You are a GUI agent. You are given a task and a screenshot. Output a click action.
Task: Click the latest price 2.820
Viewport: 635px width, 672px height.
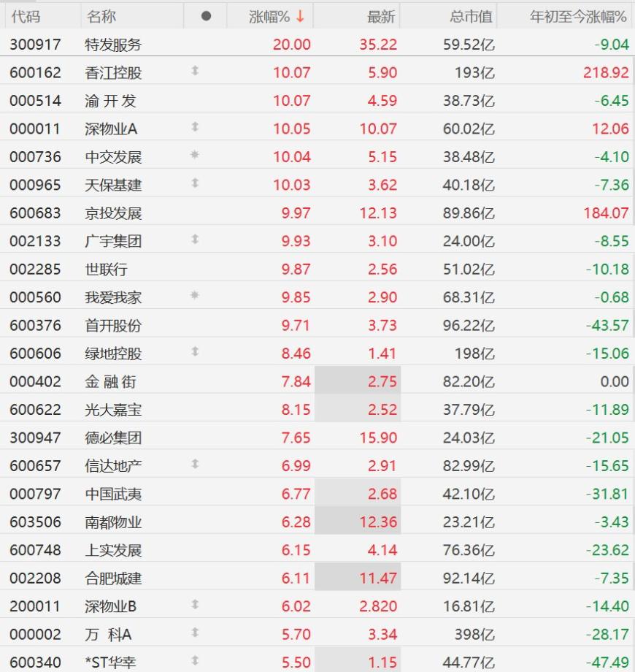[x=378, y=606]
